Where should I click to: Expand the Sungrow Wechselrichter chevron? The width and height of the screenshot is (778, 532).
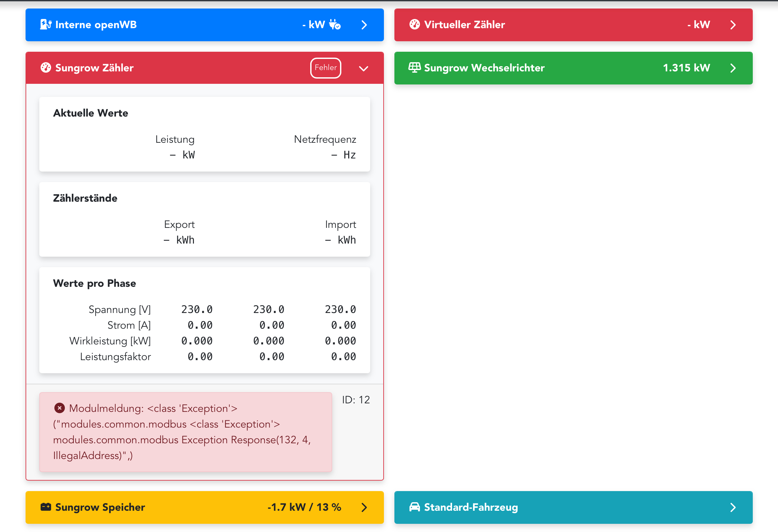coord(733,68)
